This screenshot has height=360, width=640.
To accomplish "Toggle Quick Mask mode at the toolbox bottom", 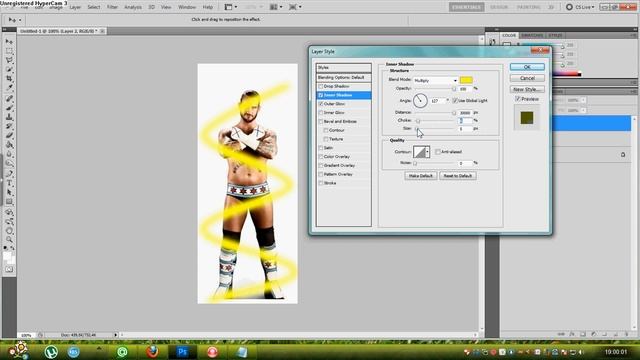I will pos(9,269).
